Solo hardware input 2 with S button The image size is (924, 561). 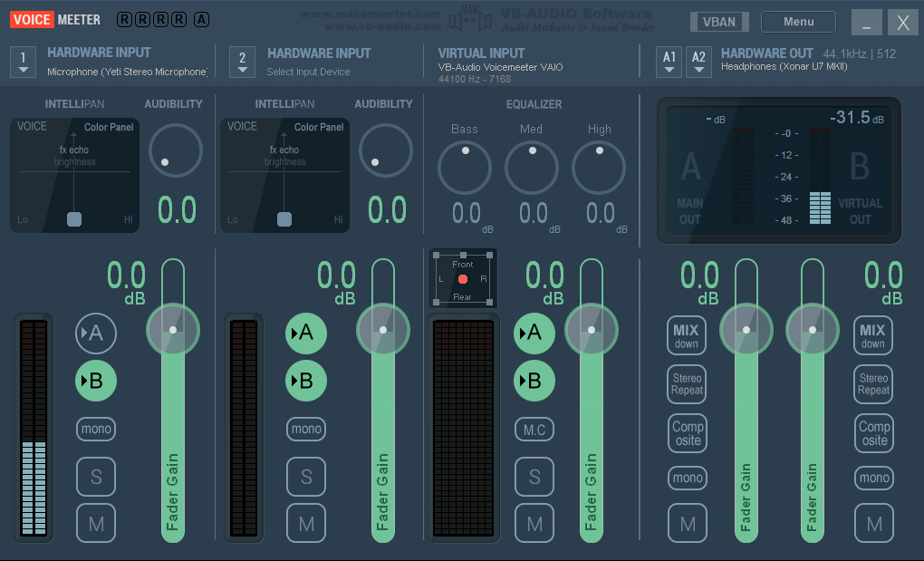point(306,477)
